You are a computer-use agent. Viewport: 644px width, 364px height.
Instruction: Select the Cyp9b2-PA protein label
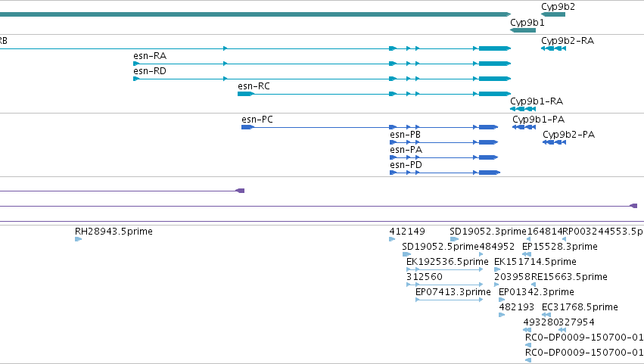tap(568, 135)
